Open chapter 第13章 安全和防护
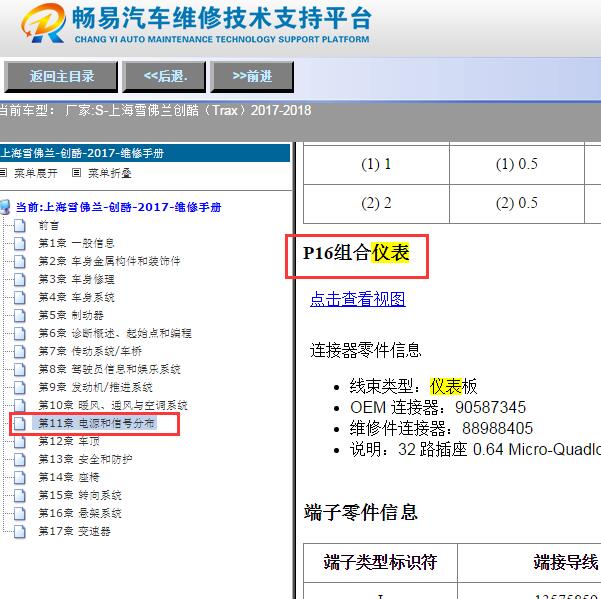 [85, 459]
